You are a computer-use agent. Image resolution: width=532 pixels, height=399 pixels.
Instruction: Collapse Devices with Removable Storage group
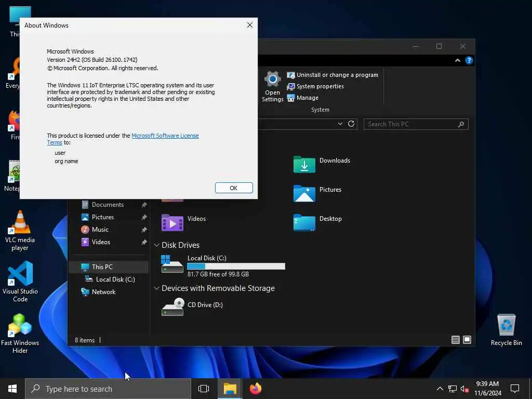[x=156, y=288]
